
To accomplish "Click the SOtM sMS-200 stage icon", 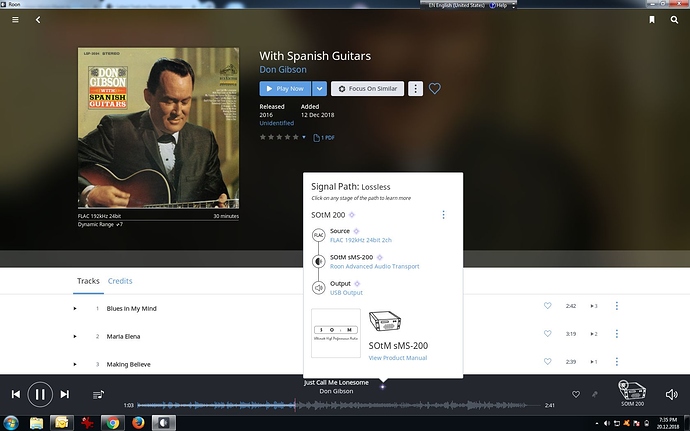I will click(x=319, y=262).
